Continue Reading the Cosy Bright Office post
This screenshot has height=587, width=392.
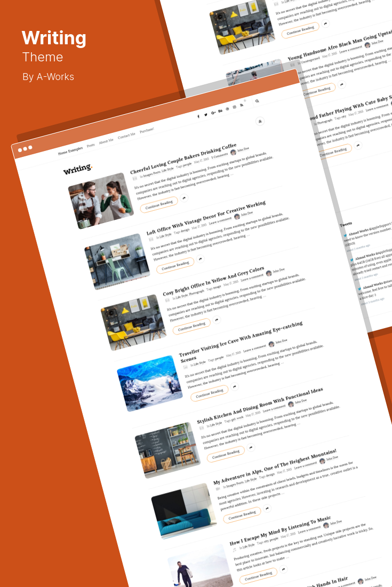tap(191, 327)
